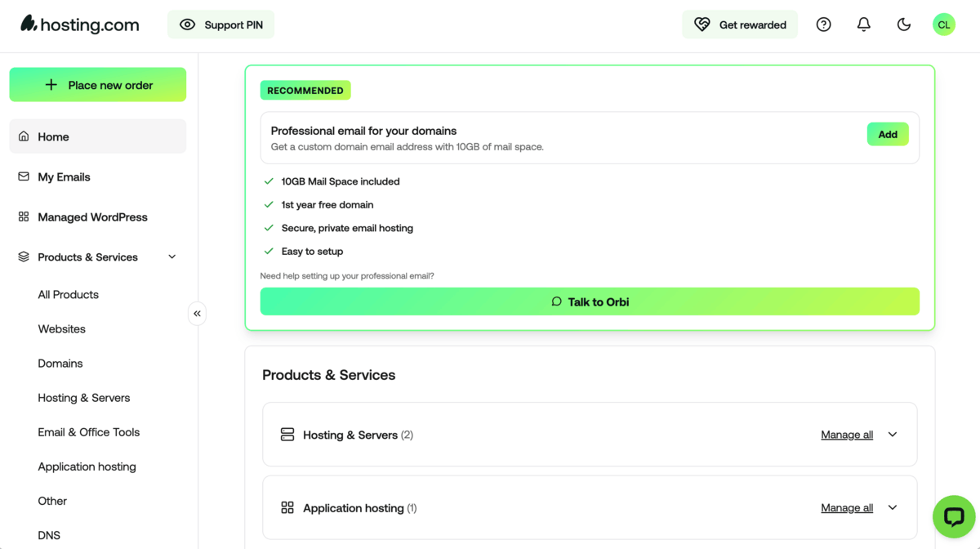
Task: Open Other submenu item
Action: [52, 501]
